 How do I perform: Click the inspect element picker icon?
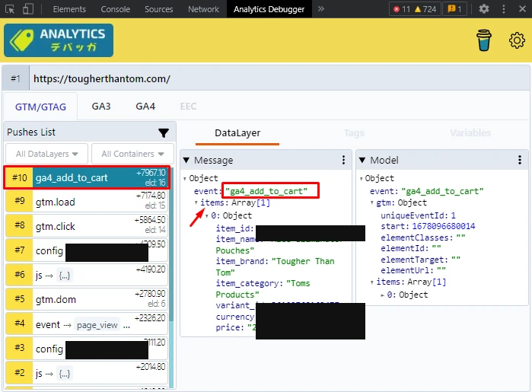point(10,9)
